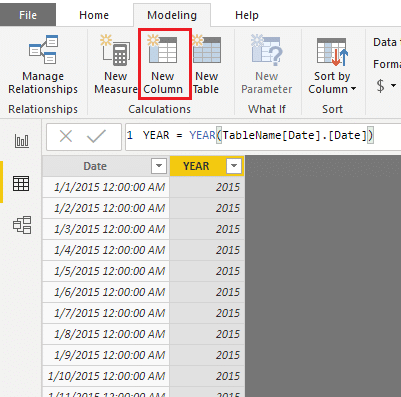
Task: Create a New Table
Action: (206, 64)
